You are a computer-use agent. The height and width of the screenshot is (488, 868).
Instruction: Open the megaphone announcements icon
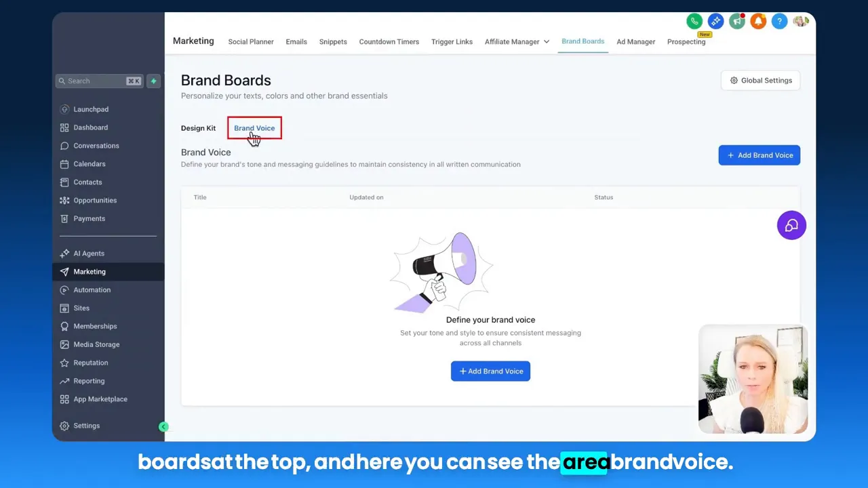click(737, 22)
